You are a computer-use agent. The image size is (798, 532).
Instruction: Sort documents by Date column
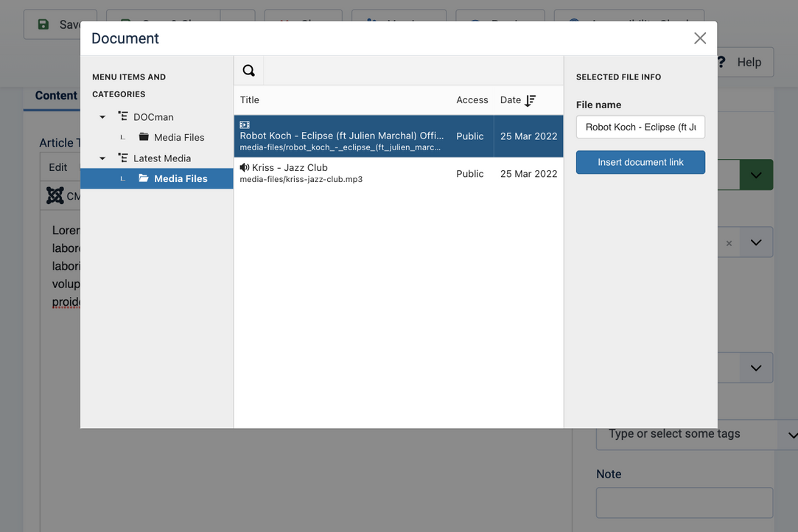click(510, 99)
